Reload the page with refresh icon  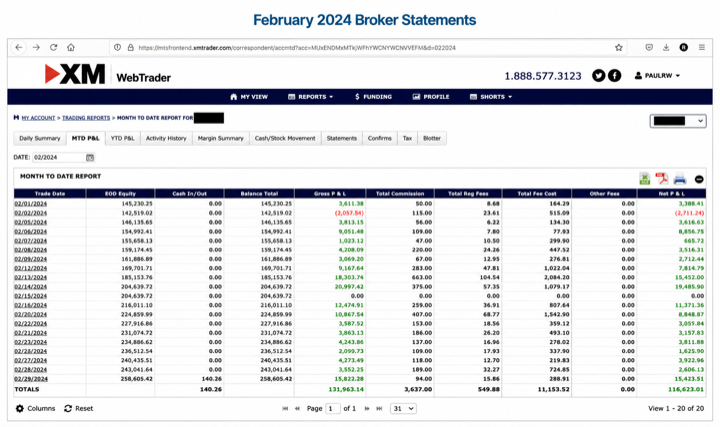pyautogui.click(x=54, y=47)
